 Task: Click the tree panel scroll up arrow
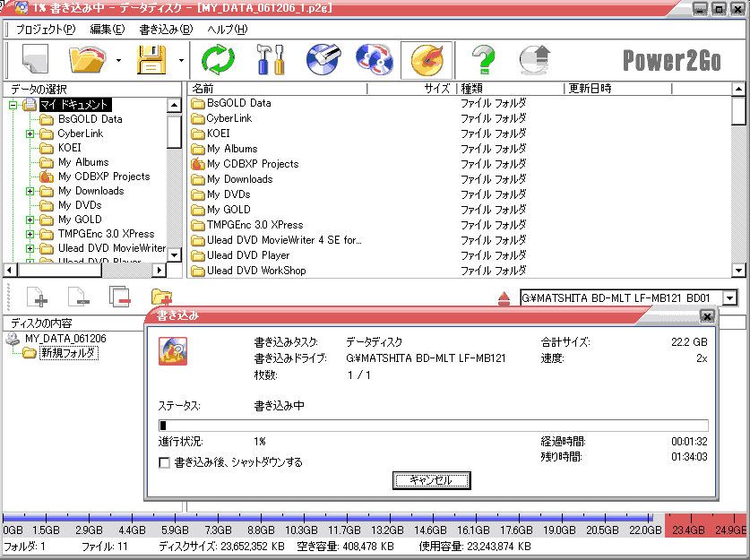(174, 105)
